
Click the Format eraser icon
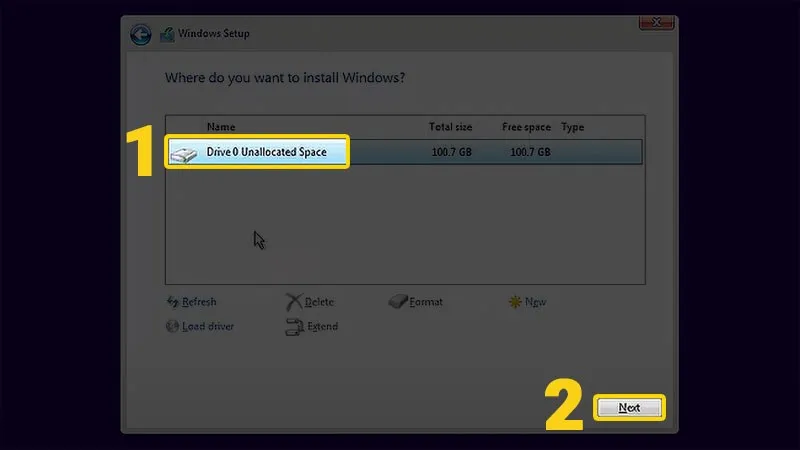pyautogui.click(x=397, y=302)
